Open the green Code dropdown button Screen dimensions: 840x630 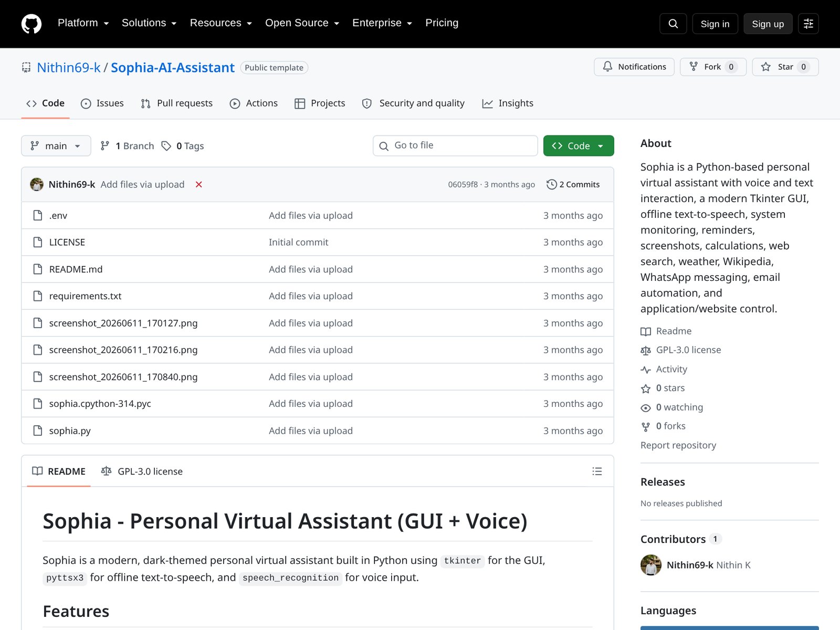click(579, 146)
